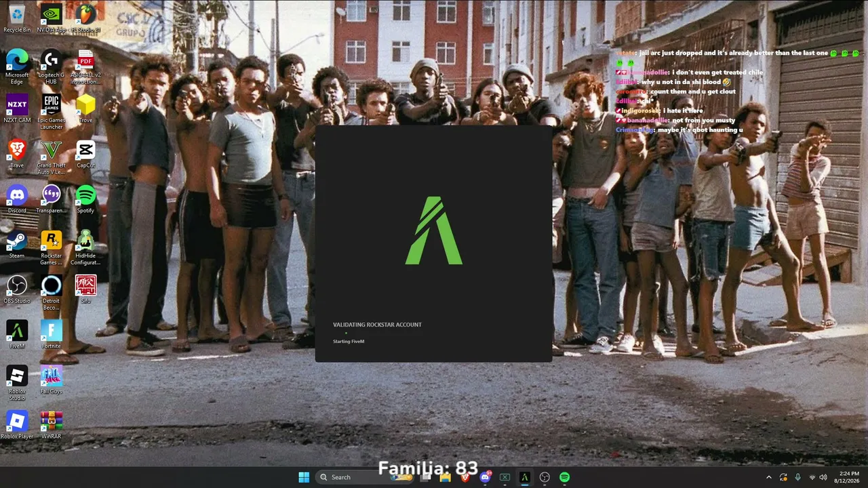This screenshot has height=488, width=868.
Task: Click chat message "not from you musty"
Action: [703, 120]
